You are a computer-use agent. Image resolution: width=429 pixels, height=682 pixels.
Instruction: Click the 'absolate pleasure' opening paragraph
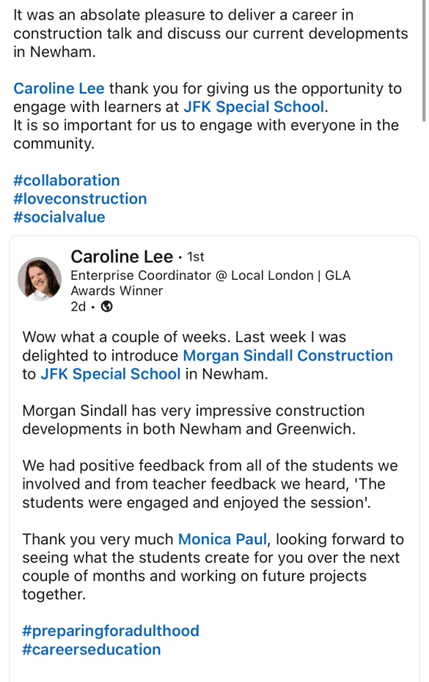(211, 33)
